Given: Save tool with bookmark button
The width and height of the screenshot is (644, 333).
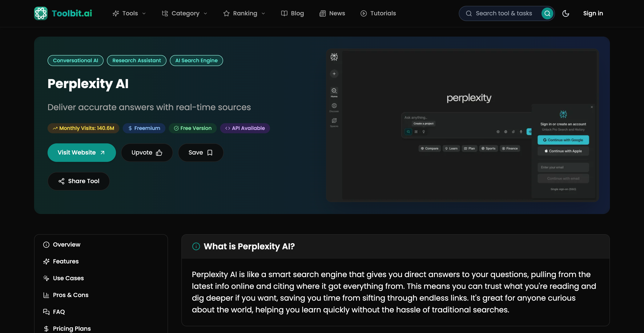Looking at the screenshot, I should (x=201, y=152).
